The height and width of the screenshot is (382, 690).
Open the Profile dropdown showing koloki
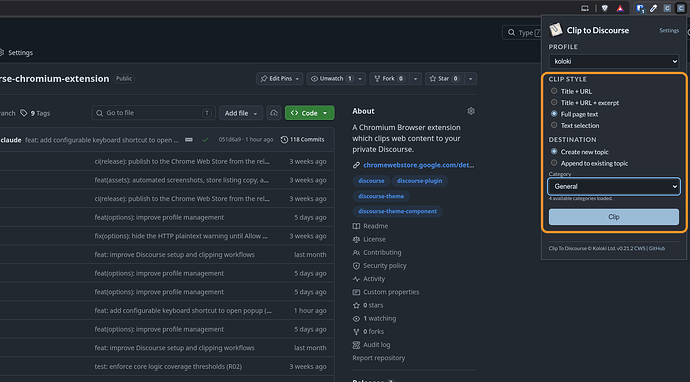(x=614, y=61)
